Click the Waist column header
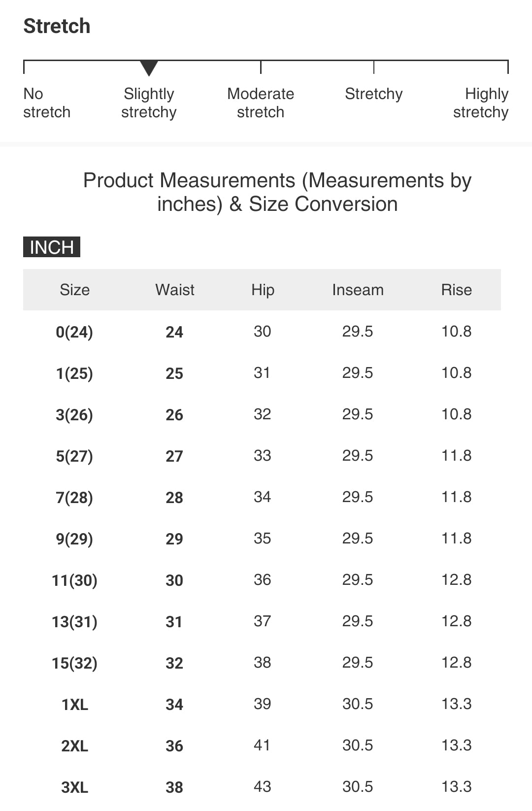532x811 pixels. pos(175,290)
